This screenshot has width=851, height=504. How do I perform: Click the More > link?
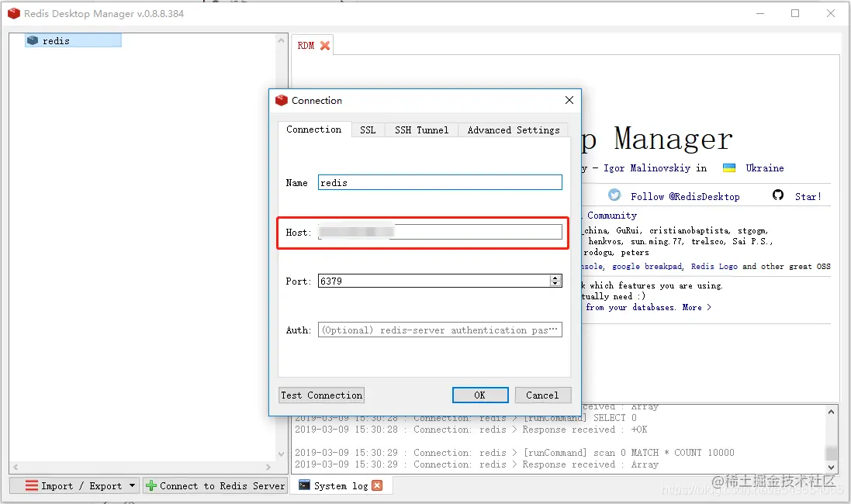click(697, 307)
